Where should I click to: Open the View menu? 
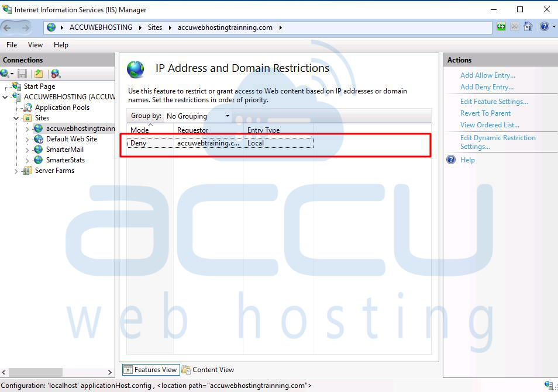click(x=35, y=45)
